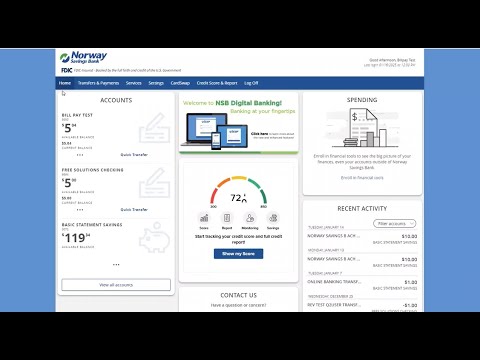The height and width of the screenshot is (360, 480).
Task: Click Quick Transfer under Bill Pay Test
Action: pos(134,155)
